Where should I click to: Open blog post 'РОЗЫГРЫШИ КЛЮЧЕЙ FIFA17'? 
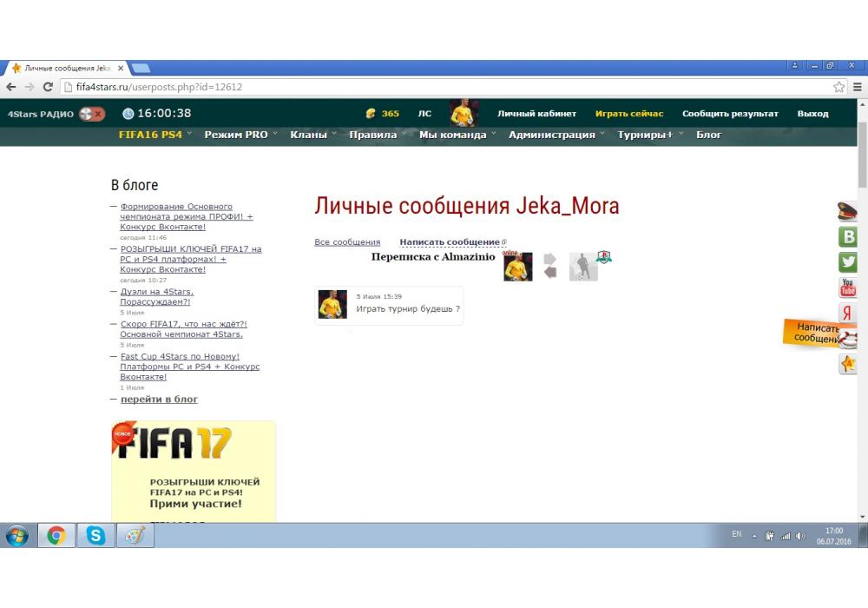click(x=190, y=259)
